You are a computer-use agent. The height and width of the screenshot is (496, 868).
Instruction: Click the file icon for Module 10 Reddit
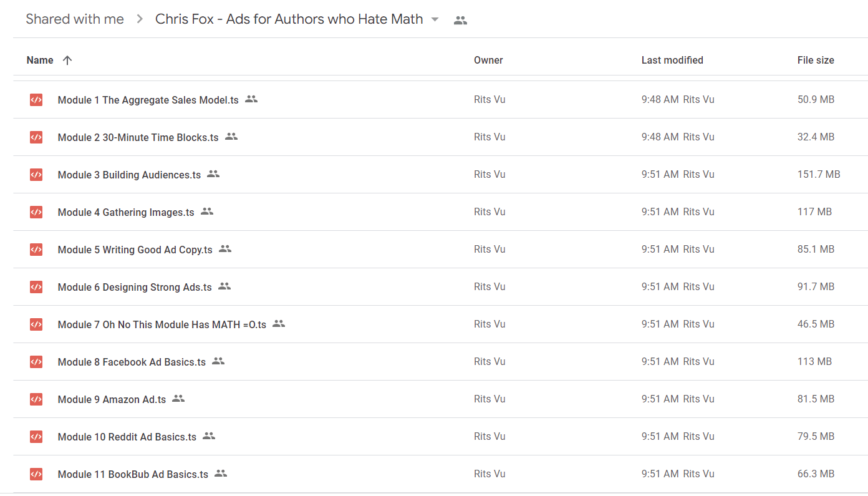(36, 437)
